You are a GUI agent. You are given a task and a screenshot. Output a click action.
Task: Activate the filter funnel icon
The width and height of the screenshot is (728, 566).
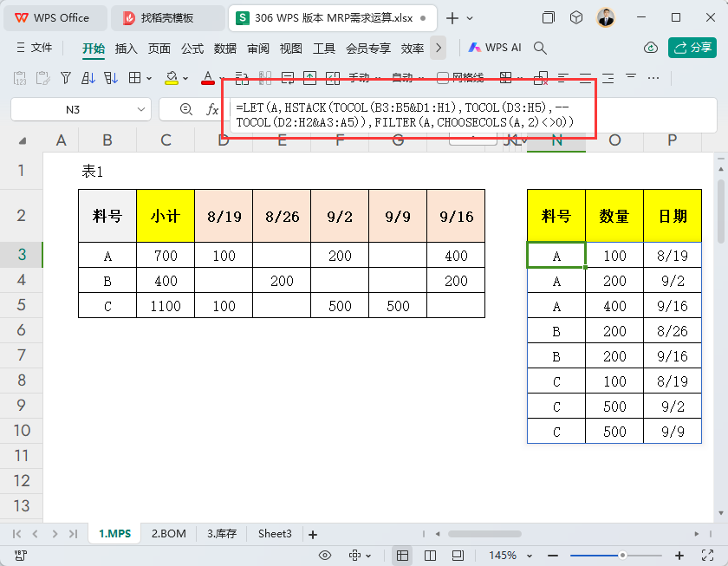coord(66,78)
